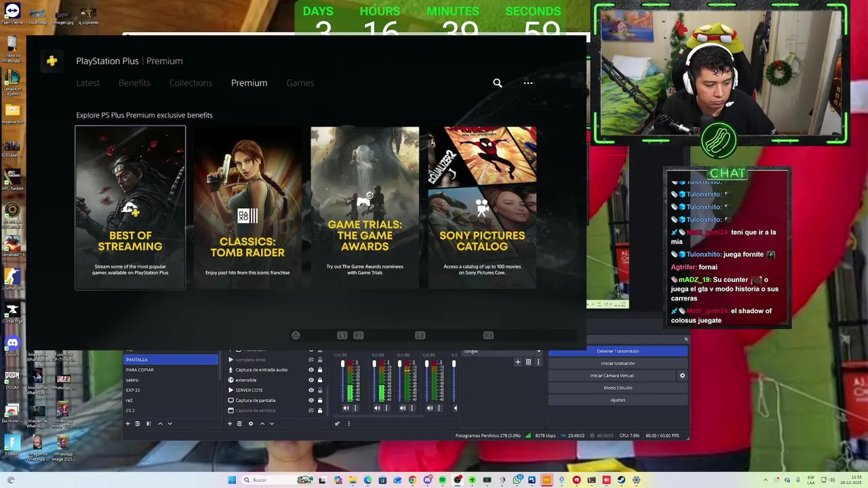This screenshot has height=488, width=868.
Task: Unlock the extensible source
Action: click(320, 380)
